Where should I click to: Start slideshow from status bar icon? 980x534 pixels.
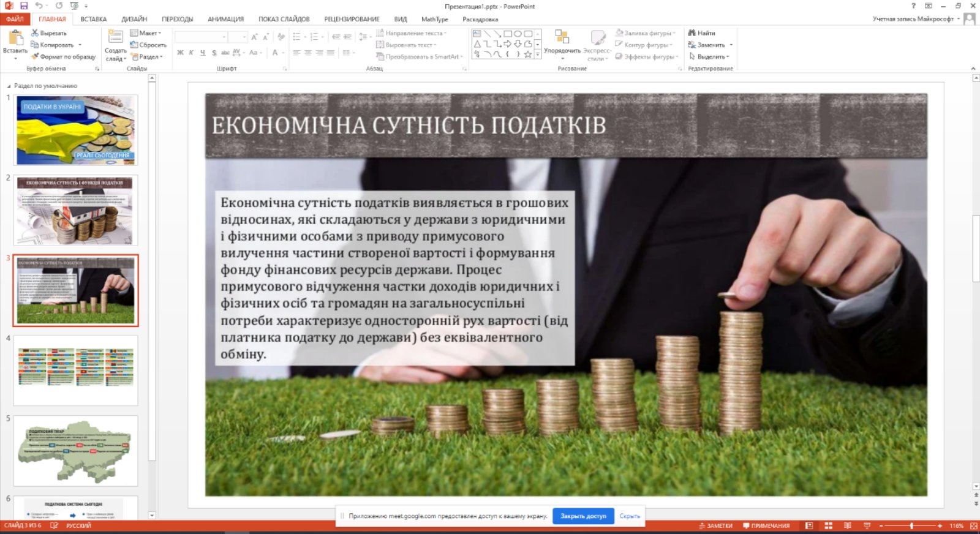(867, 526)
